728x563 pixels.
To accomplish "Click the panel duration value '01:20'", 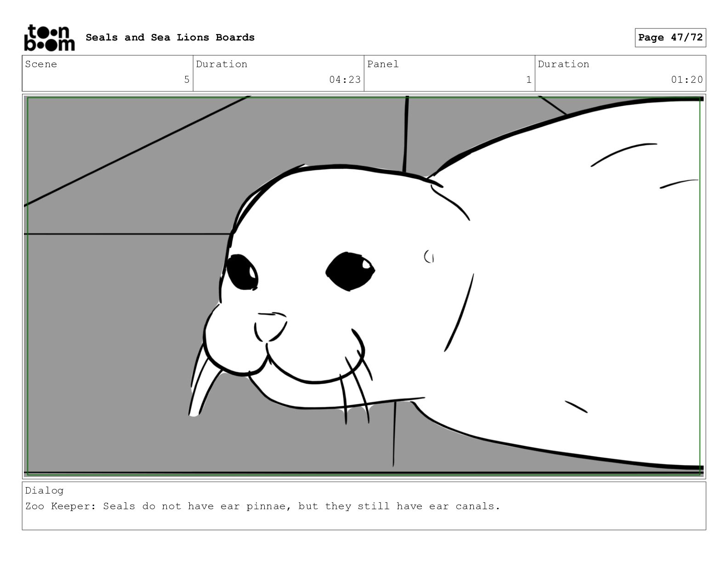I will pos(687,80).
